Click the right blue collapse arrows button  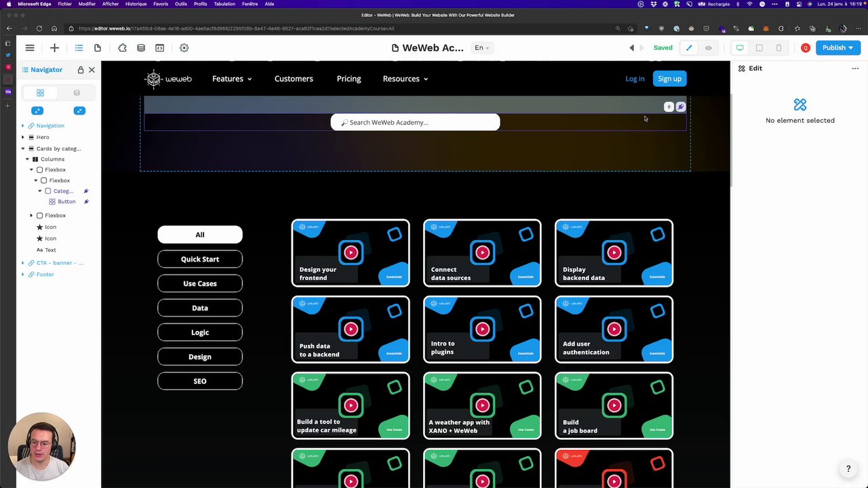pos(79,110)
